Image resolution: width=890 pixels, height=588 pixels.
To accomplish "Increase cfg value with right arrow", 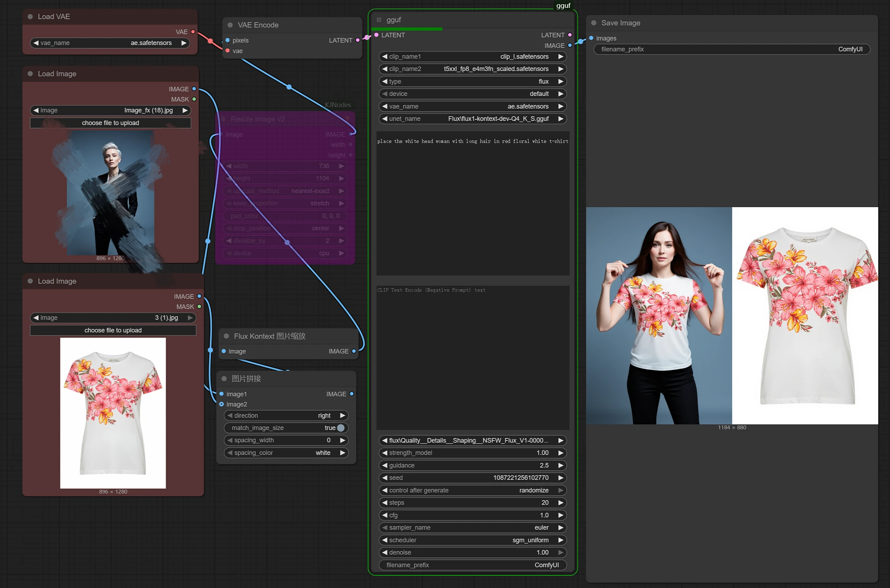I will coord(561,515).
